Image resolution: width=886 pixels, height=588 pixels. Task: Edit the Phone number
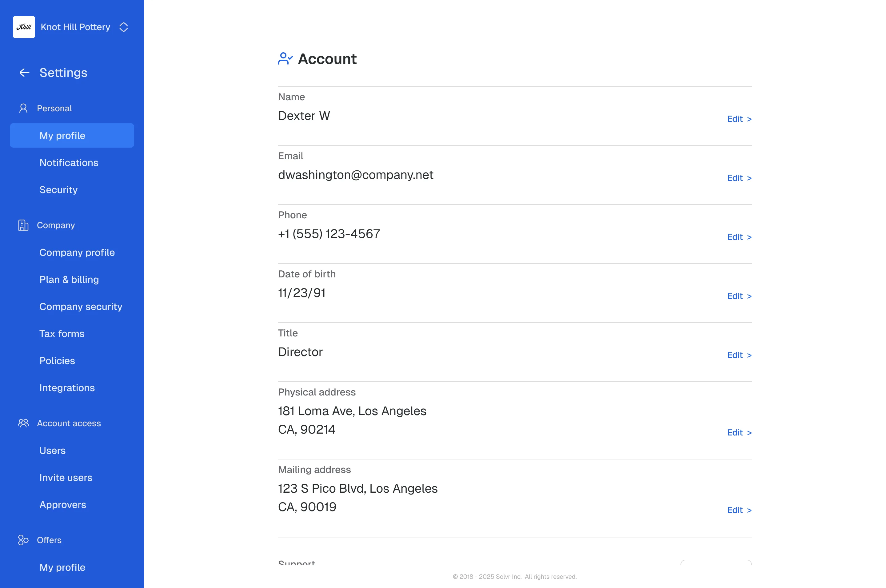point(739,237)
